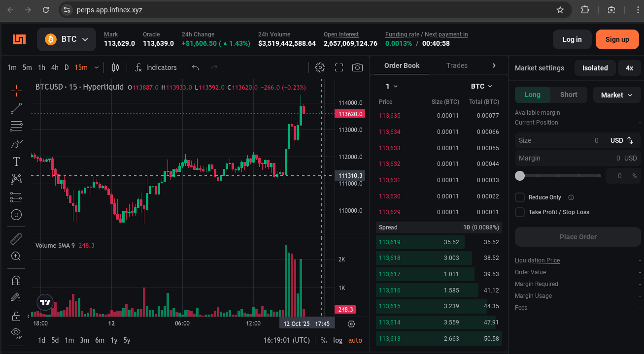The height and width of the screenshot is (354, 644).
Task: Take a chart snapshot with camera
Action: tap(358, 67)
